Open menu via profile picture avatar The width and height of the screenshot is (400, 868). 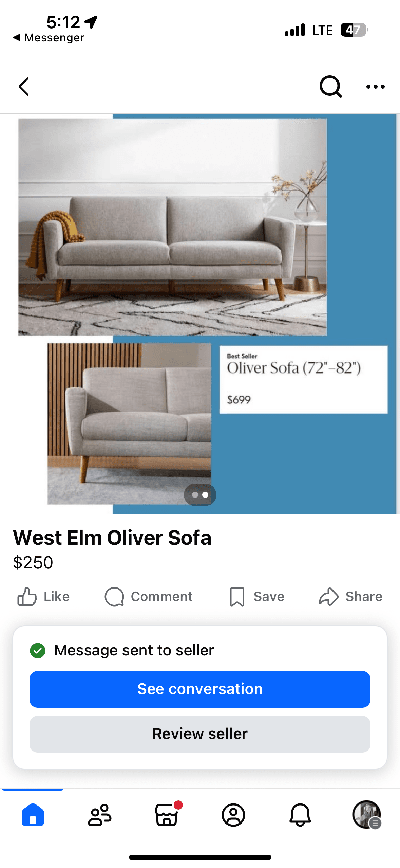367,815
